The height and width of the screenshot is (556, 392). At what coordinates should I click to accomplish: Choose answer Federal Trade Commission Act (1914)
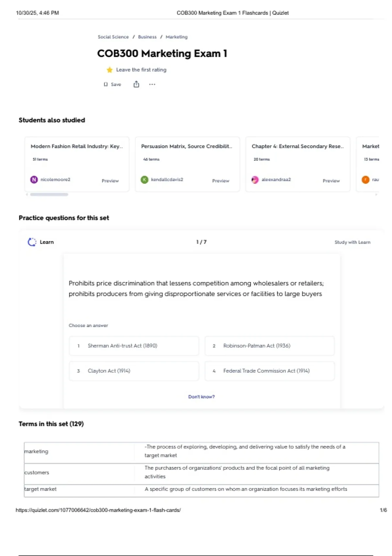pyautogui.click(x=269, y=371)
